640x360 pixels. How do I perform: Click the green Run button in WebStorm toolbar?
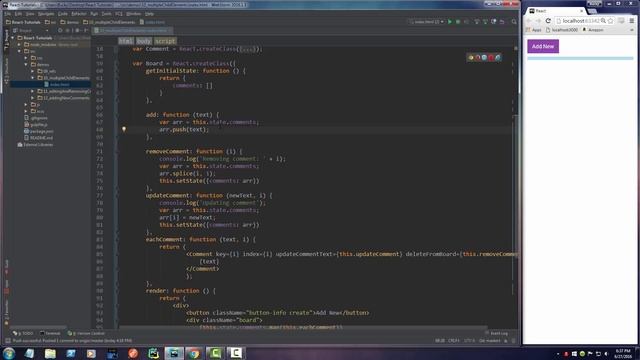[450, 22]
